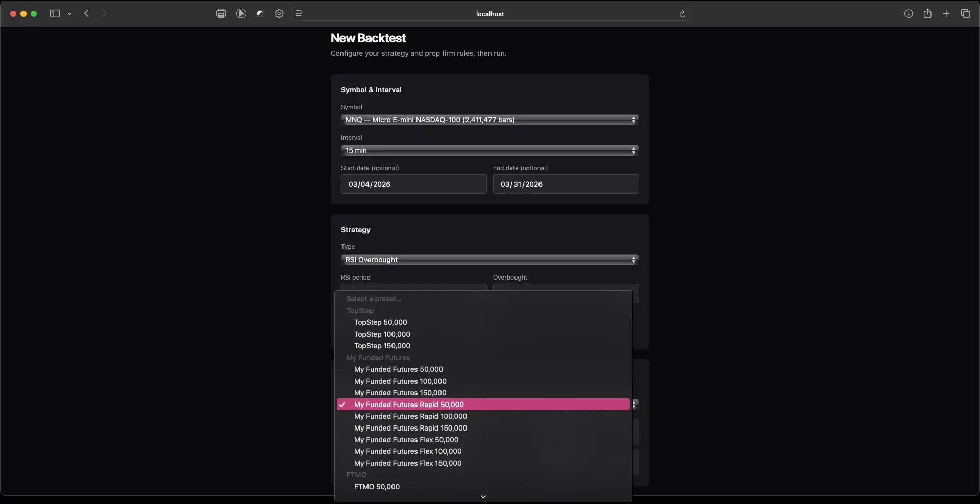Click the Start date field showing 03/04/2026
980x504 pixels.
[x=413, y=184]
